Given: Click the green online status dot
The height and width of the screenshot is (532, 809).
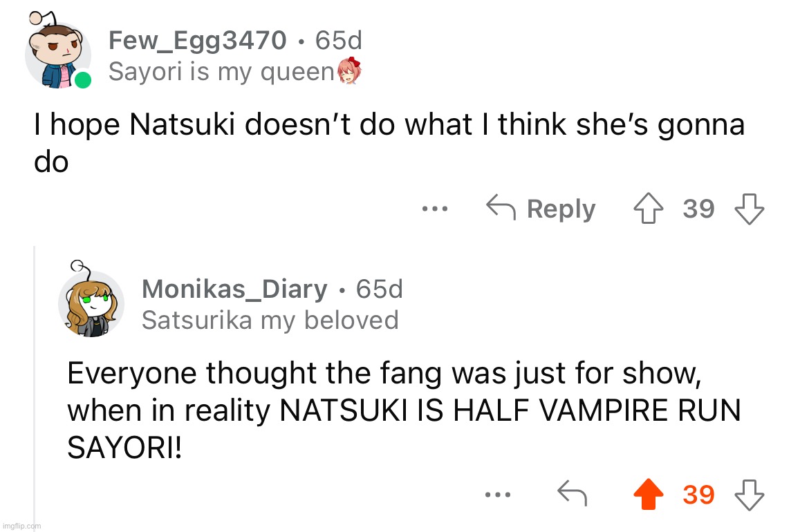Looking at the screenshot, I should (83, 80).
